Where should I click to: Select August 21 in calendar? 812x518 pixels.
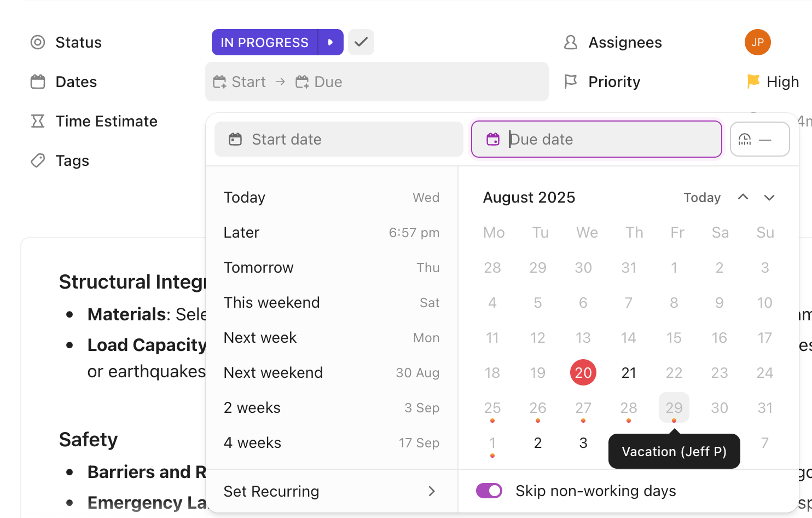point(629,372)
